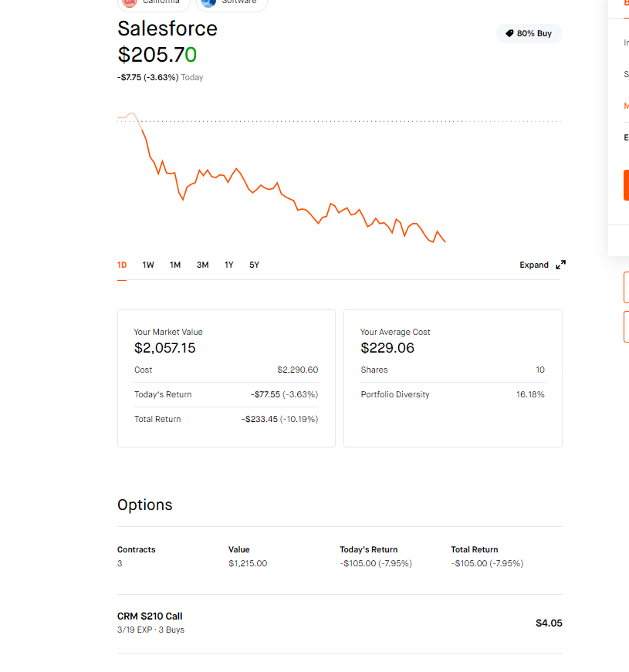The height and width of the screenshot is (672, 629).
Task: Switch to the 1Y chart view
Action: coord(229,265)
